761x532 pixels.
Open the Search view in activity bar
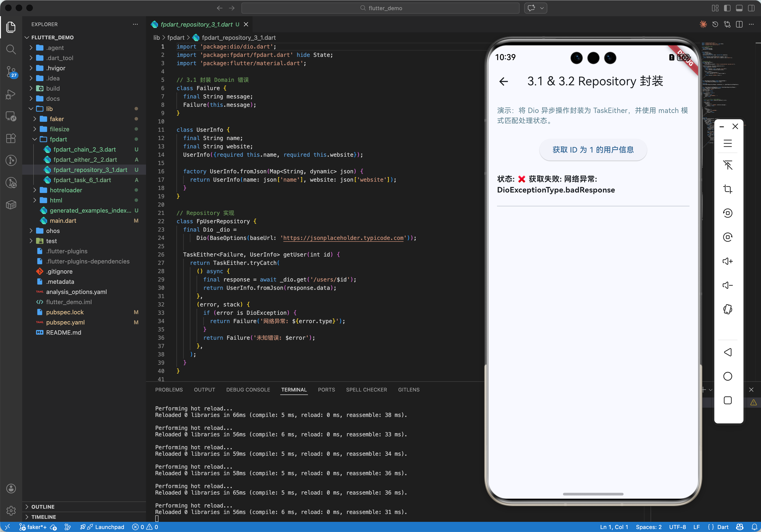pos(11,49)
